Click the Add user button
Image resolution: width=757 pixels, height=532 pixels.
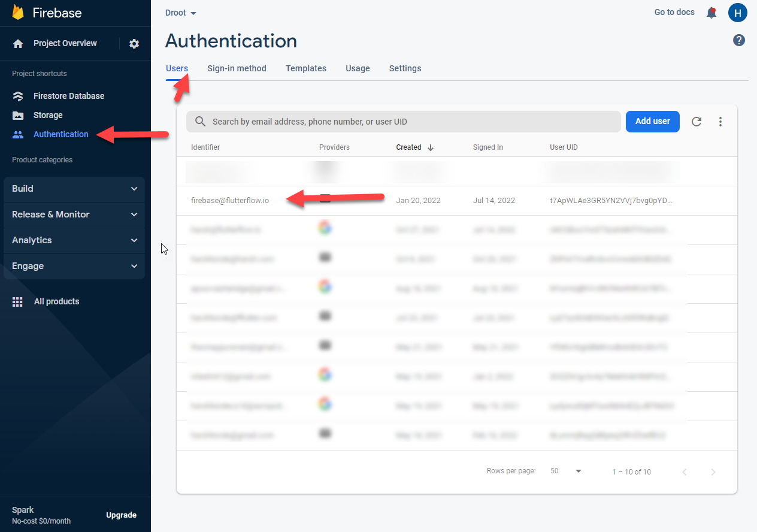[653, 122]
